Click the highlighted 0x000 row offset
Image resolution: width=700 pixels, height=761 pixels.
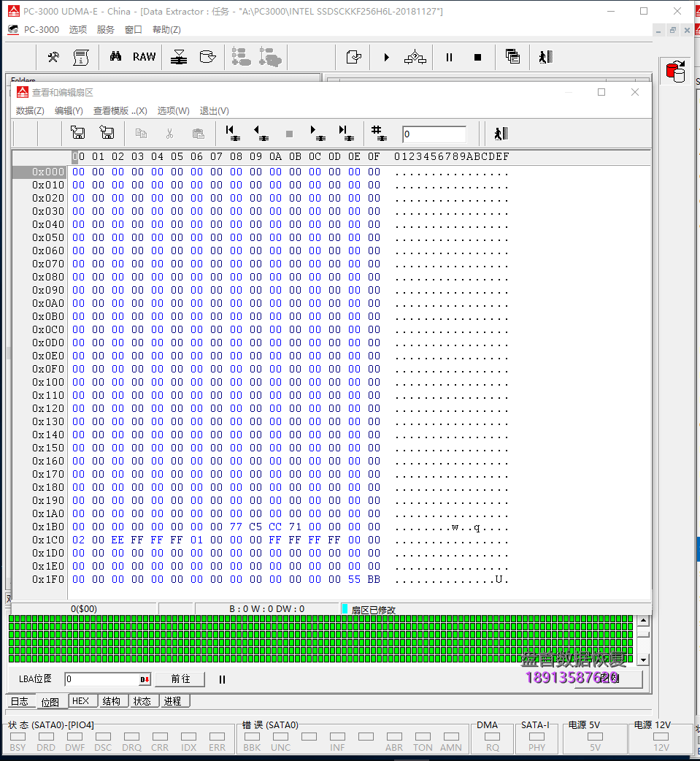pyautogui.click(x=39, y=172)
